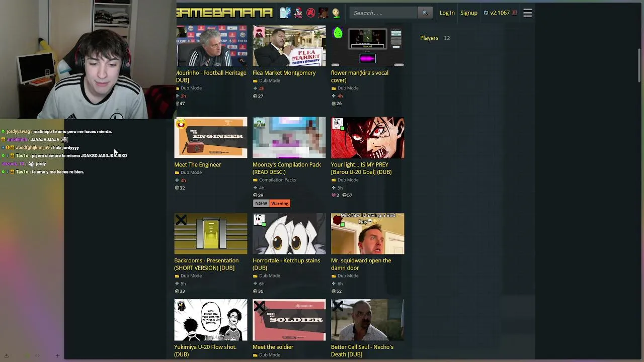This screenshot has width=644, height=362.
Task: Click Dub Mode under Mr. squidward mod
Action: [x=348, y=276]
